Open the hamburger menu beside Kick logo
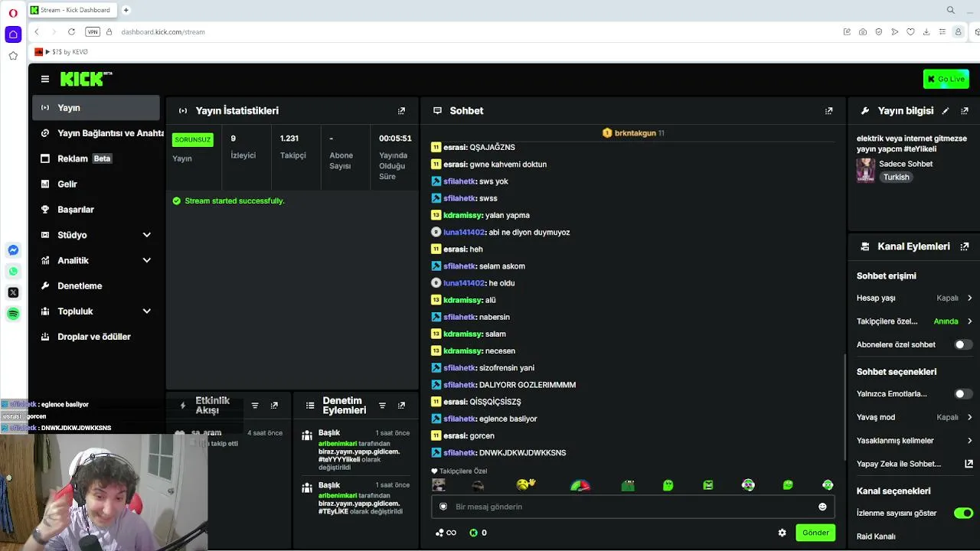The height and width of the screenshot is (551, 980). (45, 79)
